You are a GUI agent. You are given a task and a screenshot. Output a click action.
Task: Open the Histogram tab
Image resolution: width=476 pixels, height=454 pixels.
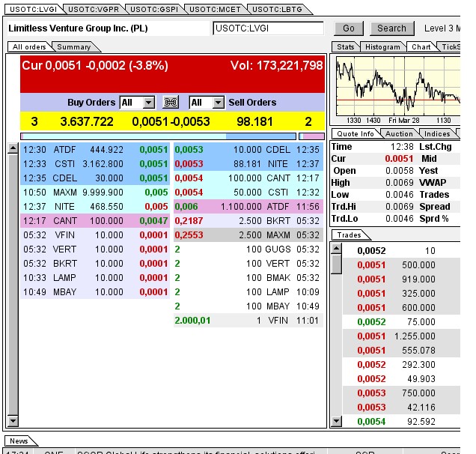[382, 47]
